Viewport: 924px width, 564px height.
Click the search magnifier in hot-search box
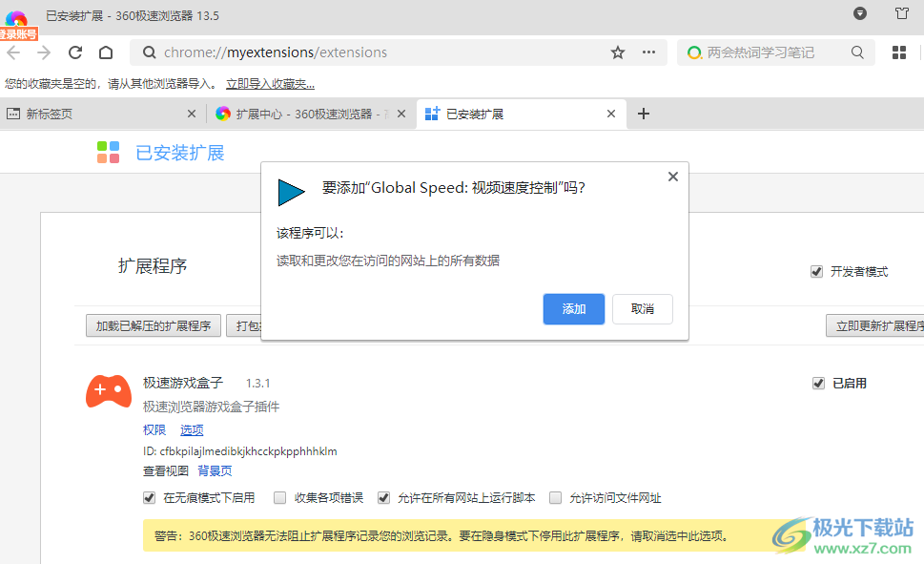pos(857,52)
